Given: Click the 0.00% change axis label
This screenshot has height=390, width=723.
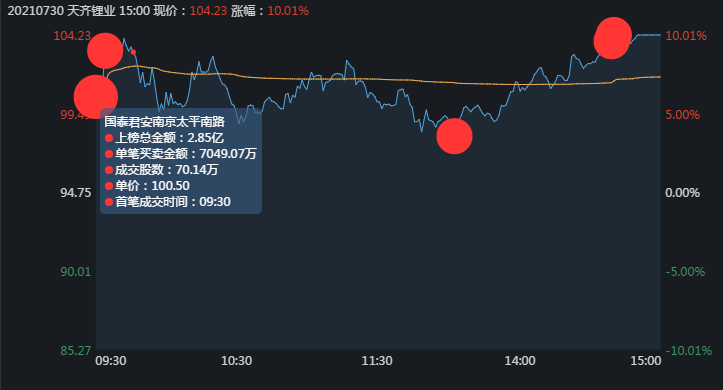Looking at the screenshot, I should pos(682,193).
